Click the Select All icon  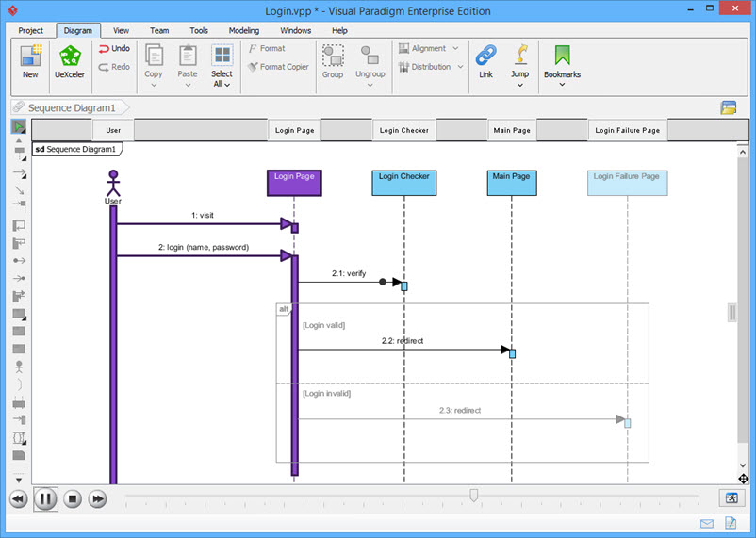222,55
